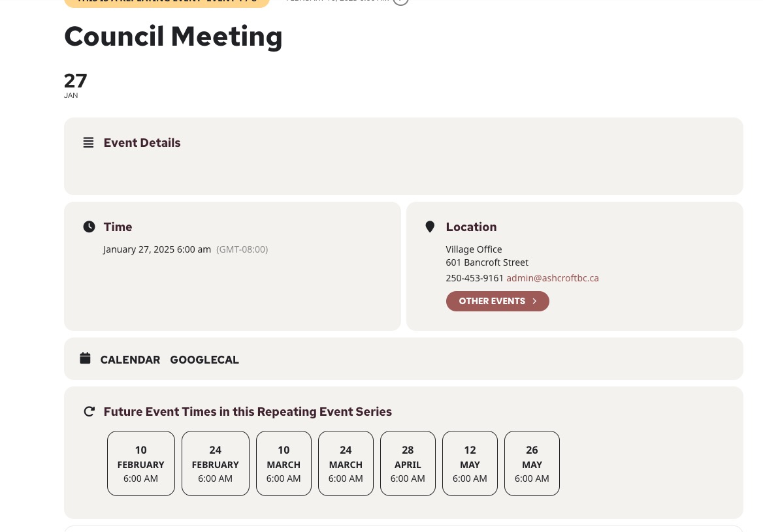Add event to GOOGLECAL

pyautogui.click(x=204, y=360)
